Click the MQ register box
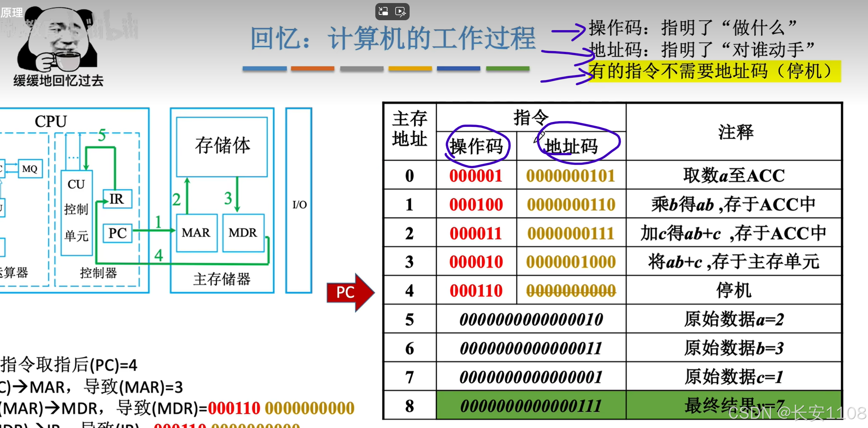868x428 pixels. 30,169
